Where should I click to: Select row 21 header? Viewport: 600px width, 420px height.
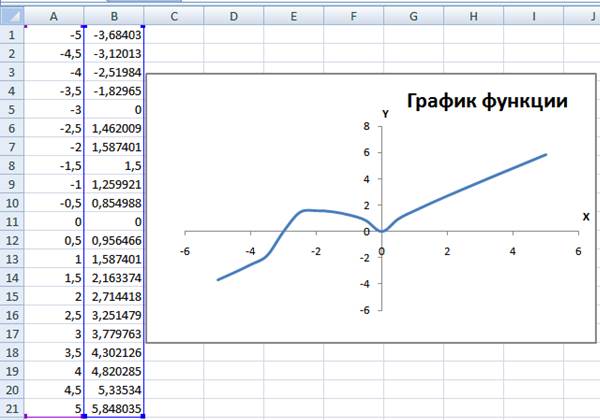click(x=12, y=409)
